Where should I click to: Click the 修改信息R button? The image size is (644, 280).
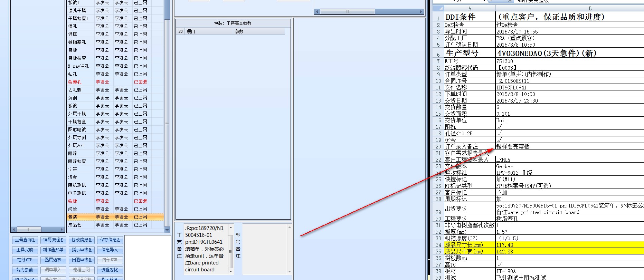(81, 240)
